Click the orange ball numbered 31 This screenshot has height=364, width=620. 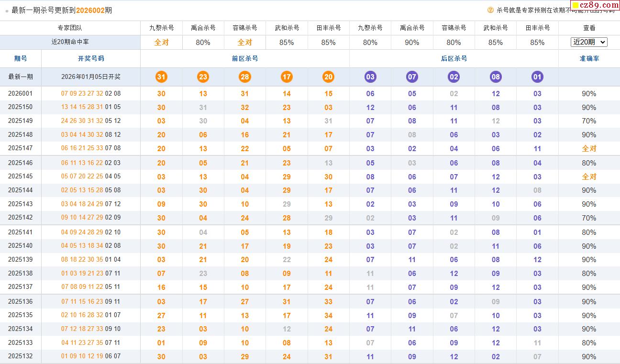click(x=161, y=77)
